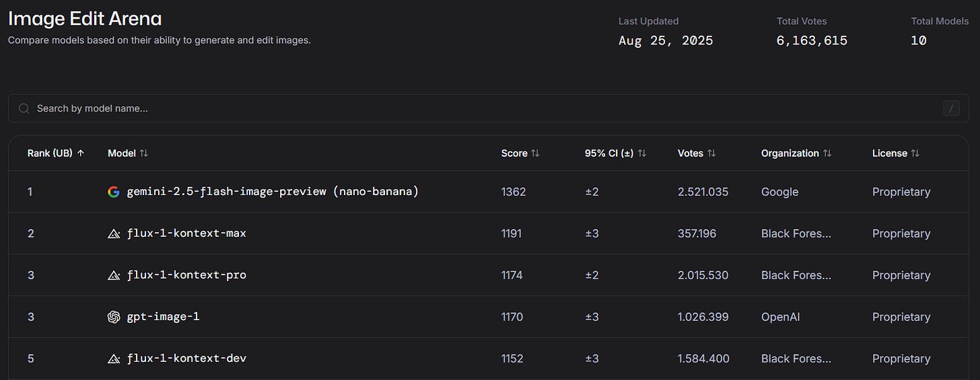
Task: Open the flux-1-kontext-max model entry
Action: click(x=186, y=233)
